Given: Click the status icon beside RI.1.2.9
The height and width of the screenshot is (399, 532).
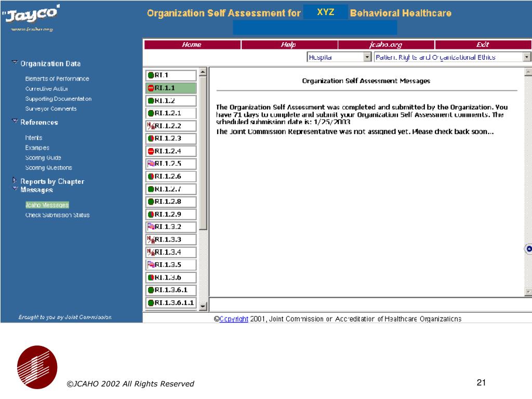Looking at the screenshot, I should 151,215.
